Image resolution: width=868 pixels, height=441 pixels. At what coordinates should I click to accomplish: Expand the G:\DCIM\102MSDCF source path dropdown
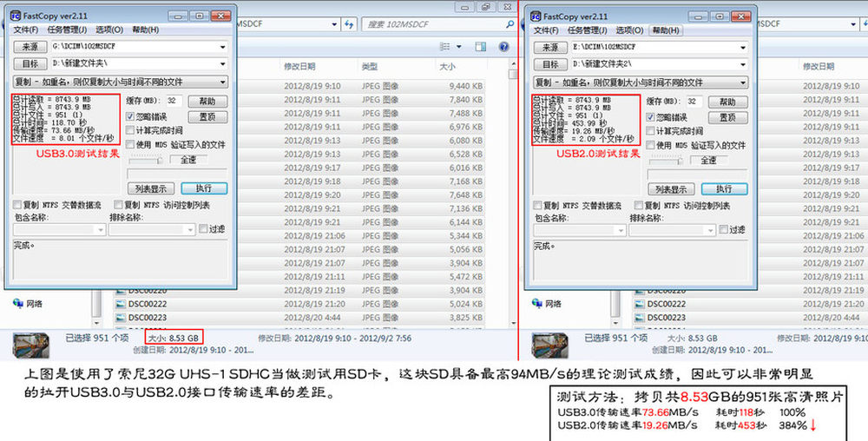click(x=222, y=47)
